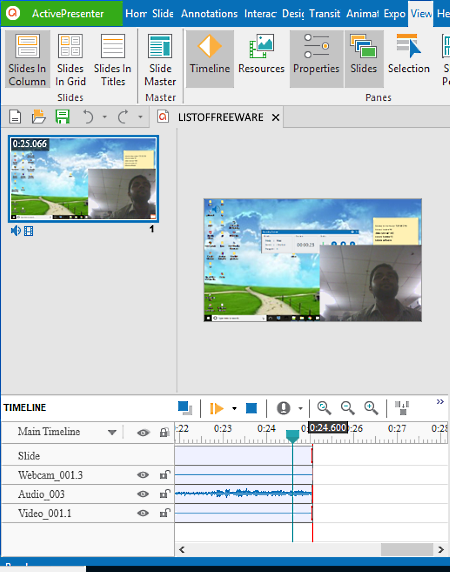Open the Interactions ribbon tab
Viewport: 450px width, 572px height.
[260, 13]
